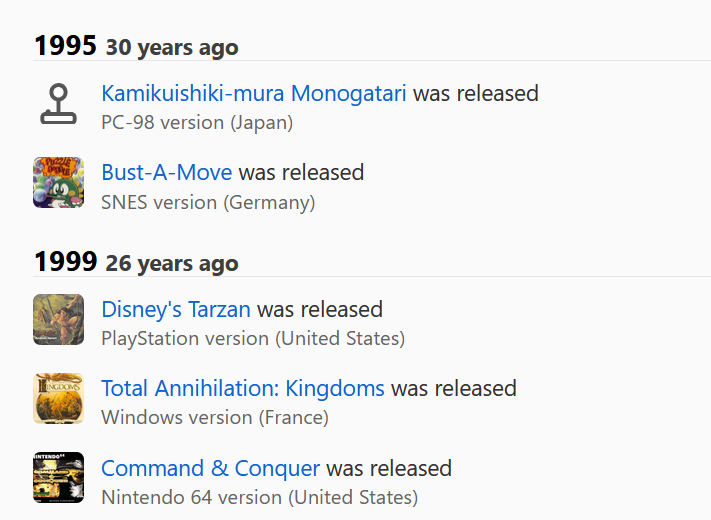Click 'PlayStation version (United States)' text
The height and width of the screenshot is (520, 711).
[x=253, y=339]
